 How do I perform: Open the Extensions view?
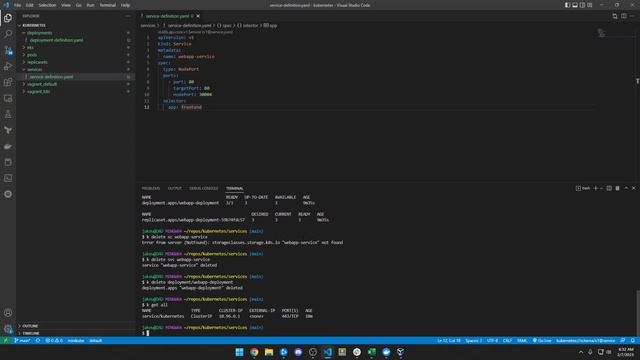pos(8,82)
